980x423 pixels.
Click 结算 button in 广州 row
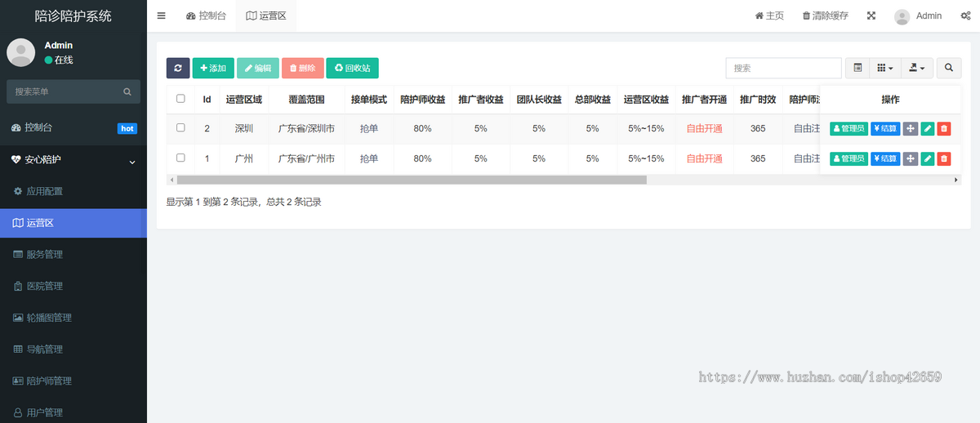(885, 158)
